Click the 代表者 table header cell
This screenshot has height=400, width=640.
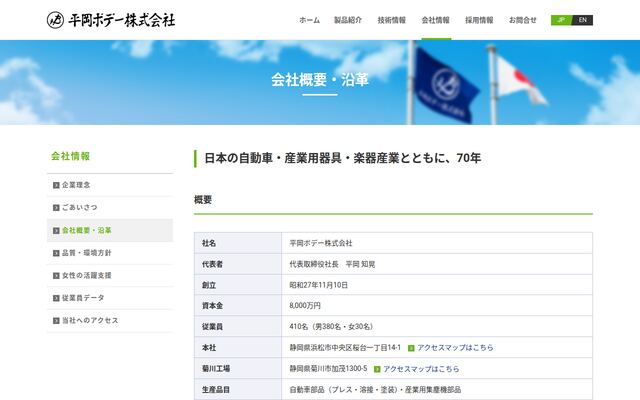point(238,264)
